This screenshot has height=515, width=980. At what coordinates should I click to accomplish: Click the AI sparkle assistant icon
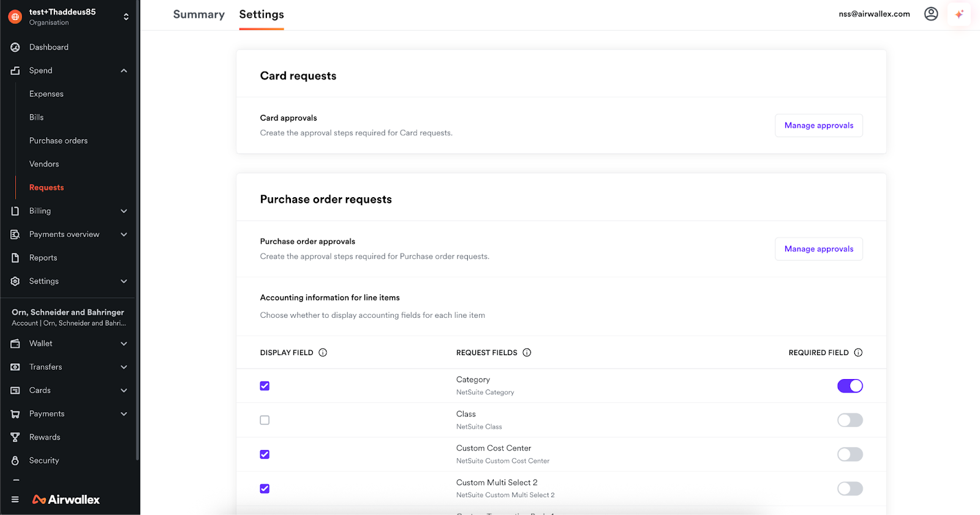click(x=959, y=14)
